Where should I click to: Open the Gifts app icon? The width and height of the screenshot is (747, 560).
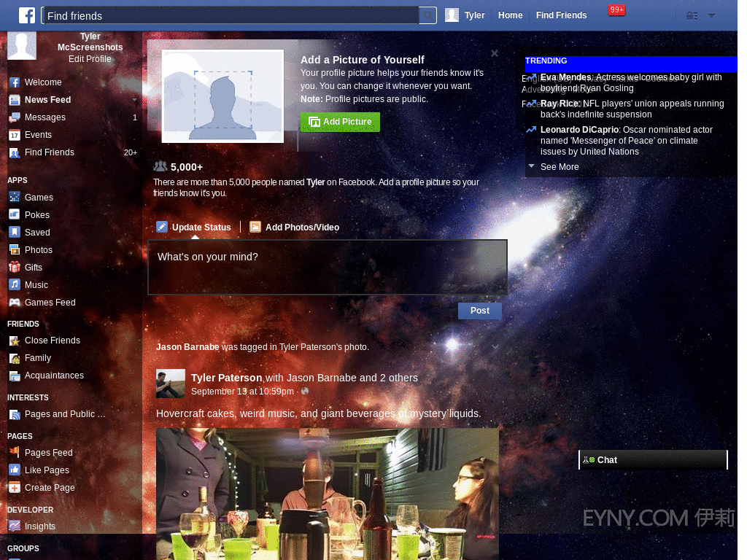click(x=15, y=267)
